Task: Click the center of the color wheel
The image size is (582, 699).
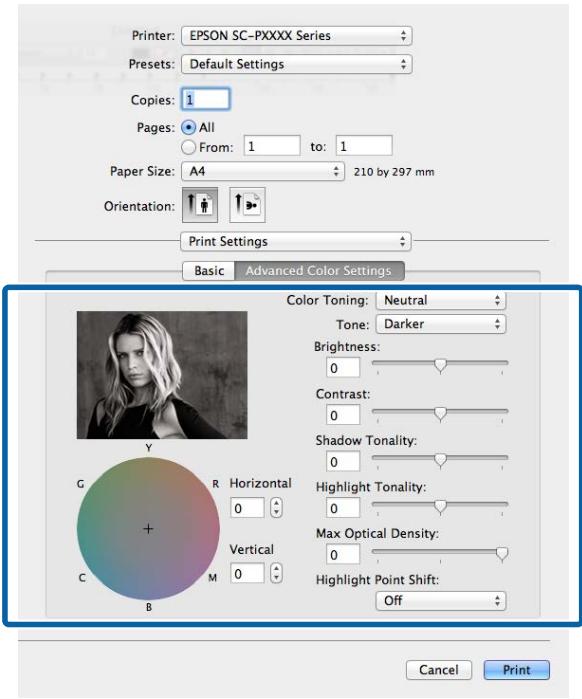Action: pos(148,529)
